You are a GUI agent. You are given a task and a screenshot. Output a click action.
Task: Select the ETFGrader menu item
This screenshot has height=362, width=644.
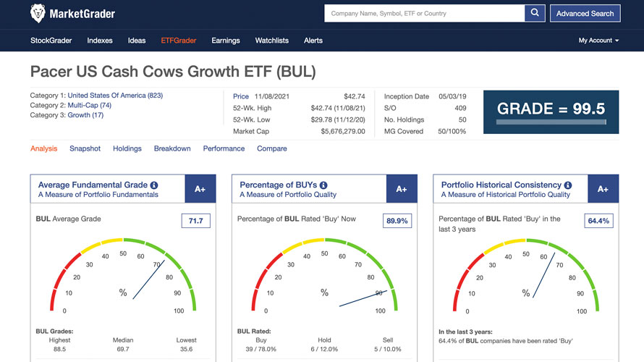[179, 41]
